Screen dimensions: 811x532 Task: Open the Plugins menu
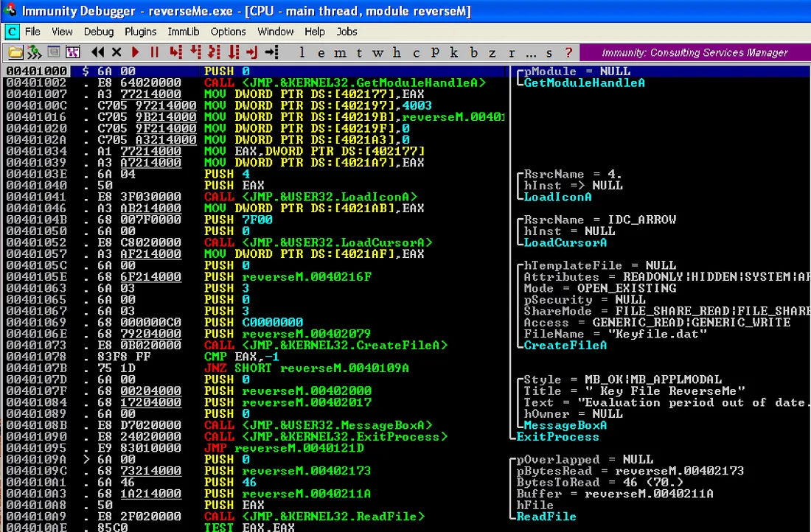tap(140, 32)
